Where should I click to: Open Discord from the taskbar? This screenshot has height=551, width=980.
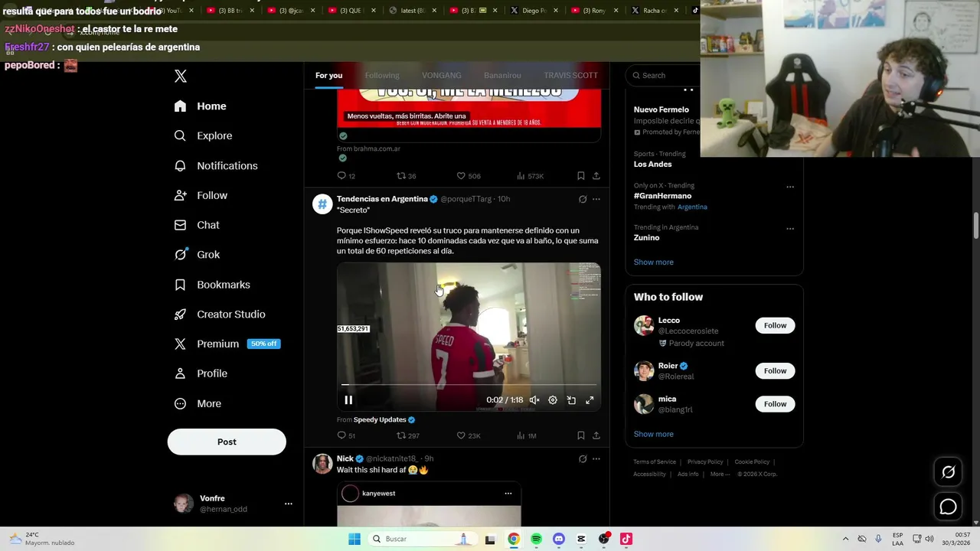point(559,539)
